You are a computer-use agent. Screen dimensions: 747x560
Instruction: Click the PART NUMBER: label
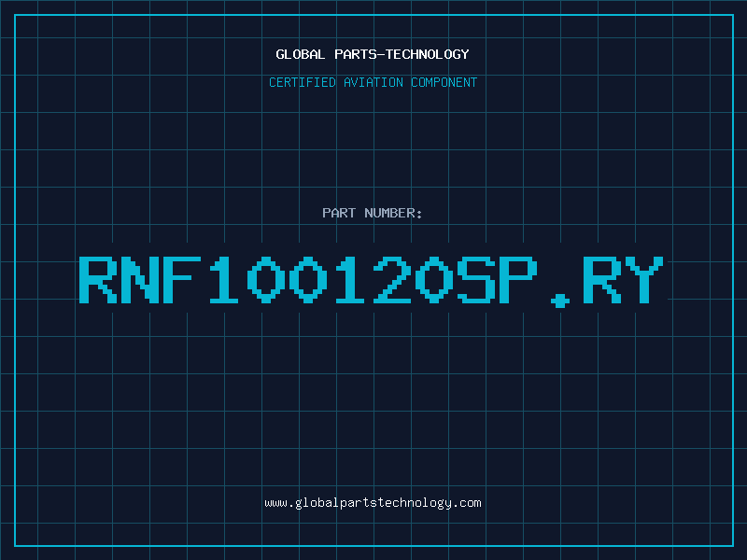373,213
